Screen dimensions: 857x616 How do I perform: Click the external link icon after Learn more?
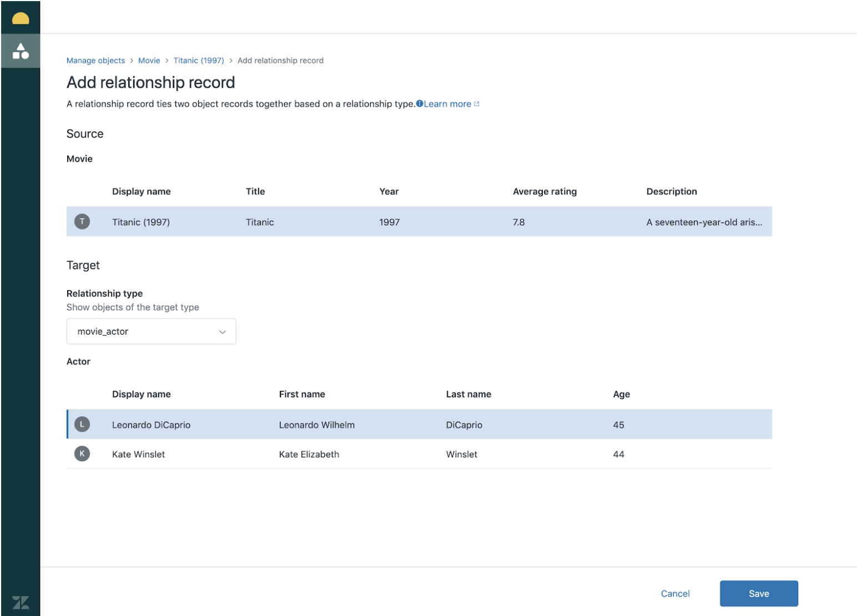(477, 104)
